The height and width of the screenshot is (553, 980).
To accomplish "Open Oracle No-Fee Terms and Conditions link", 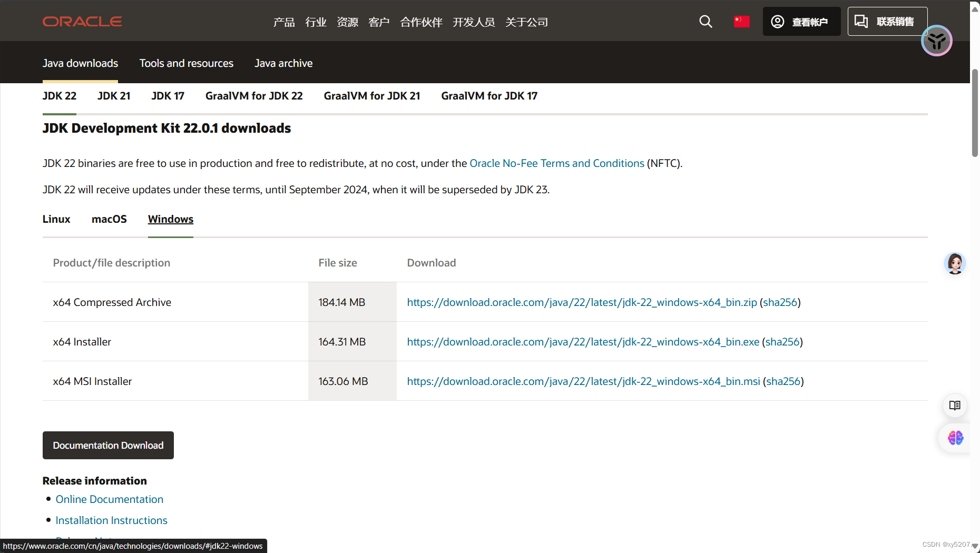I will coord(556,163).
